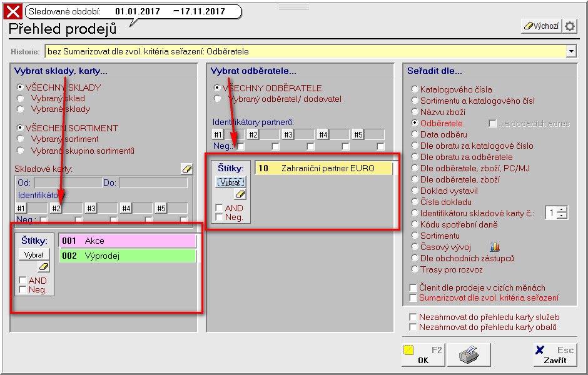Select Vybrané sklady radio option
This screenshot has height=375, width=588.
20,109
